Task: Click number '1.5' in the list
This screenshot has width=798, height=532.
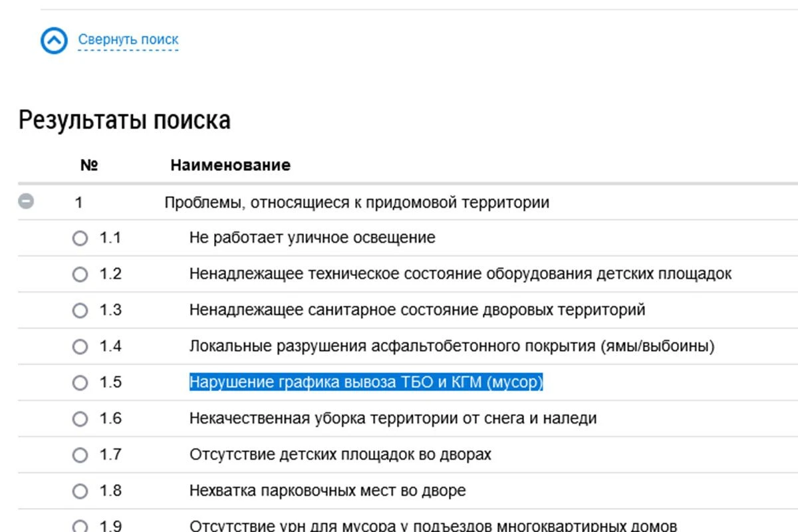Action: [110, 382]
